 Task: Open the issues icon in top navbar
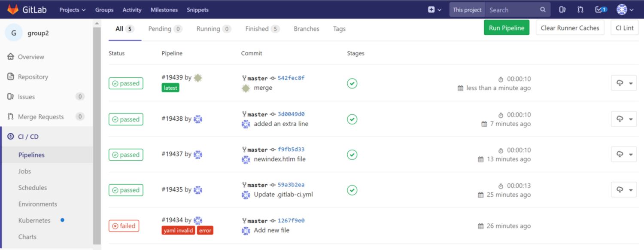[x=562, y=9]
